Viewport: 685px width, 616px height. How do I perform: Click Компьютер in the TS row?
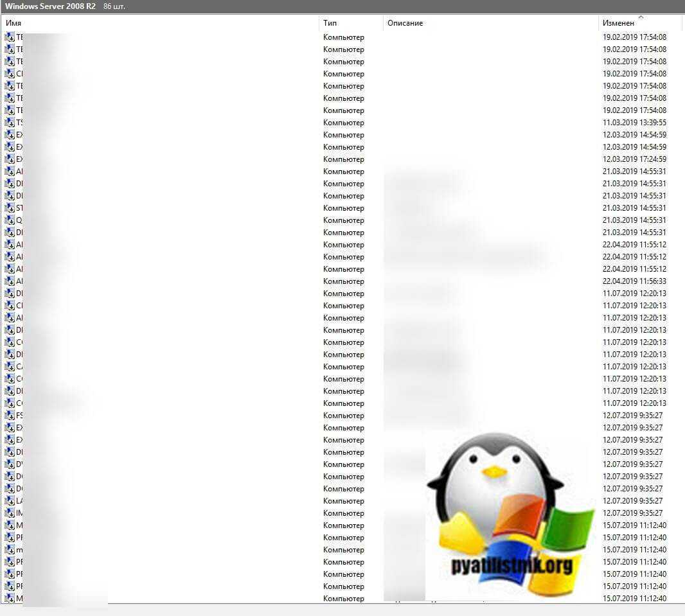343,123
